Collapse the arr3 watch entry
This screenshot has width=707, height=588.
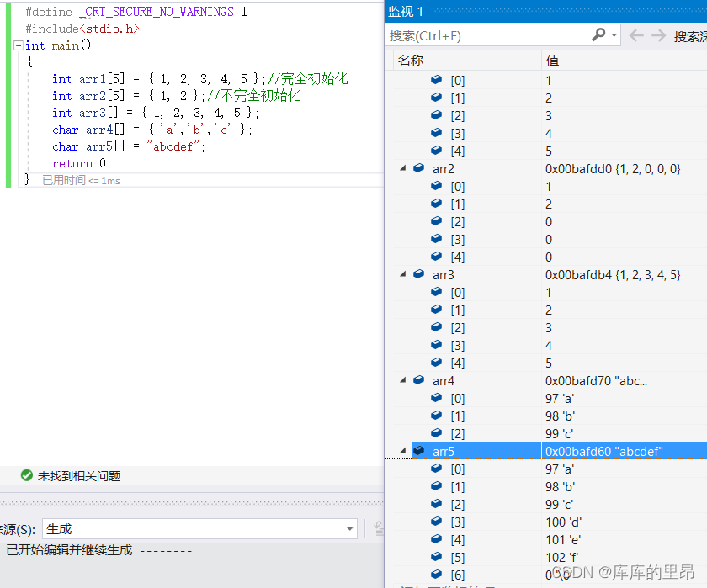pyautogui.click(x=403, y=274)
